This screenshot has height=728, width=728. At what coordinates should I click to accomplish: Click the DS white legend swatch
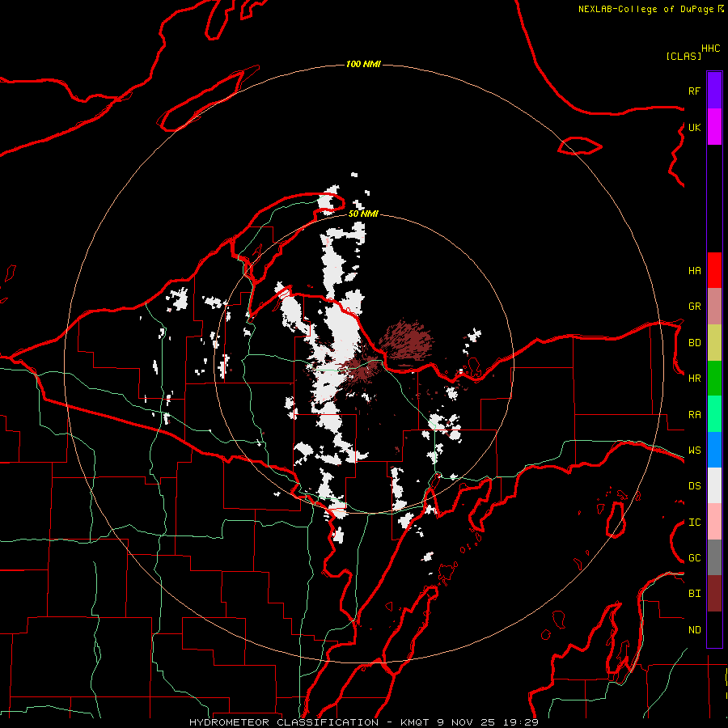pyautogui.click(x=714, y=485)
